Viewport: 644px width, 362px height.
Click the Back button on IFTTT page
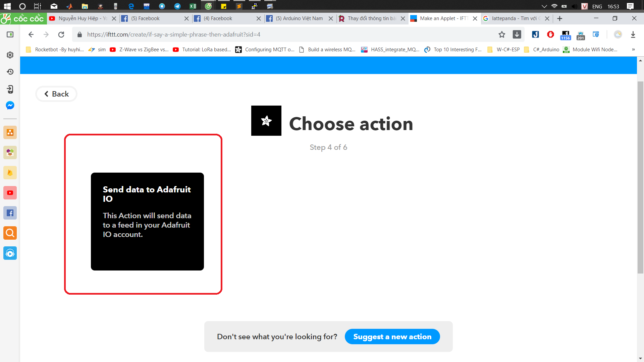coord(56,94)
